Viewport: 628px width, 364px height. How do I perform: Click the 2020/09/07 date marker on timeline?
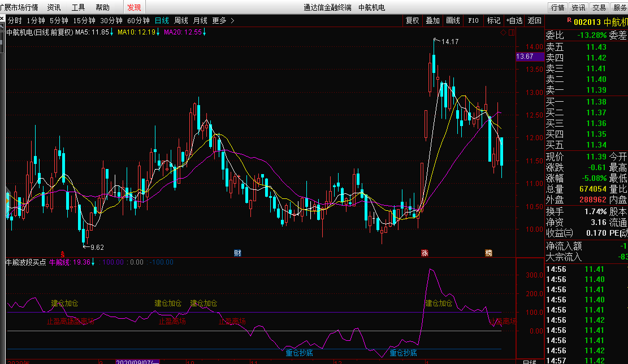click(x=138, y=361)
